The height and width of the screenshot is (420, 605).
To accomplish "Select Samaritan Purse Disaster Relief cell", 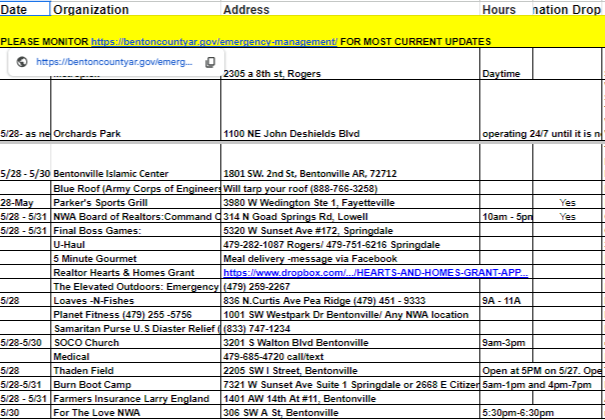I will pos(136,328).
